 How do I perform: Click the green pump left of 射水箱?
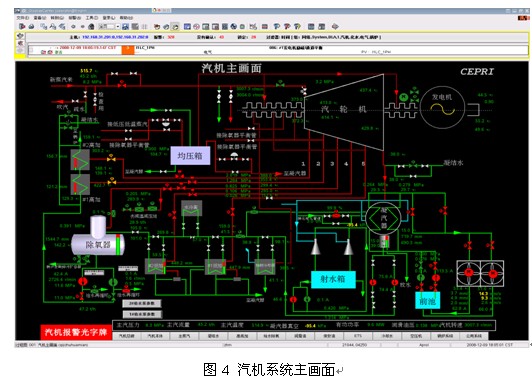pos(307,299)
